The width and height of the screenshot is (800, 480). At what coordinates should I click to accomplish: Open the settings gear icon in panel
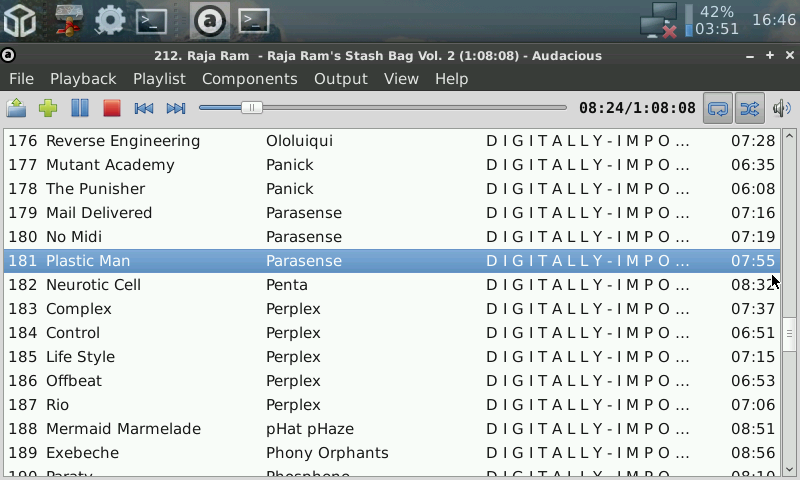click(110, 21)
